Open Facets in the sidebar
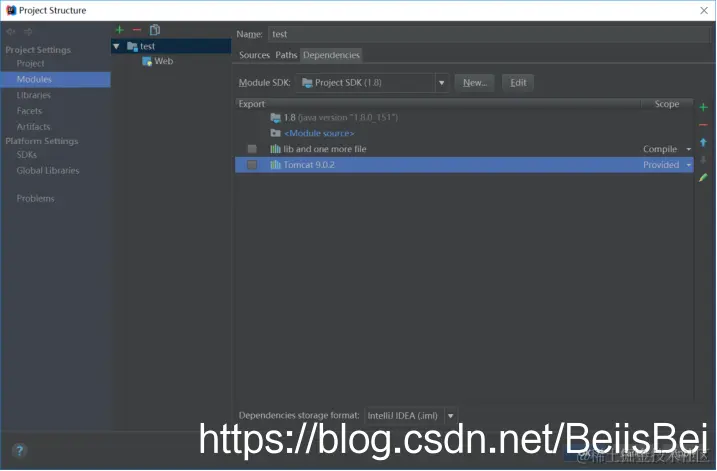Screen dimensions: 717x471 pos(29,111)
